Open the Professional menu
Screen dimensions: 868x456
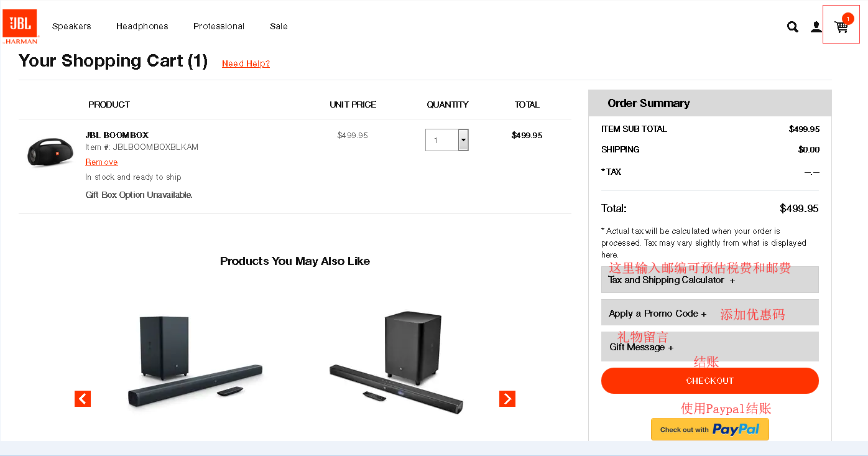point(219,26)
